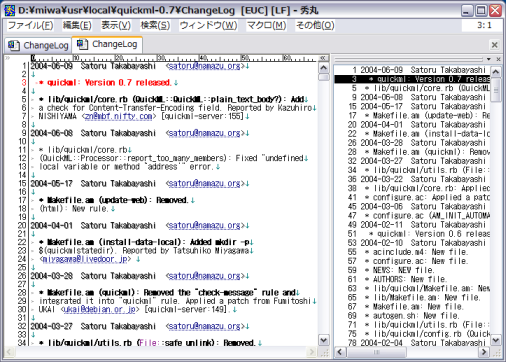Open the ウィンドウ(W) menu
Image resolution: width=506 pixels, height=362 pixels.
coord(208,25)
